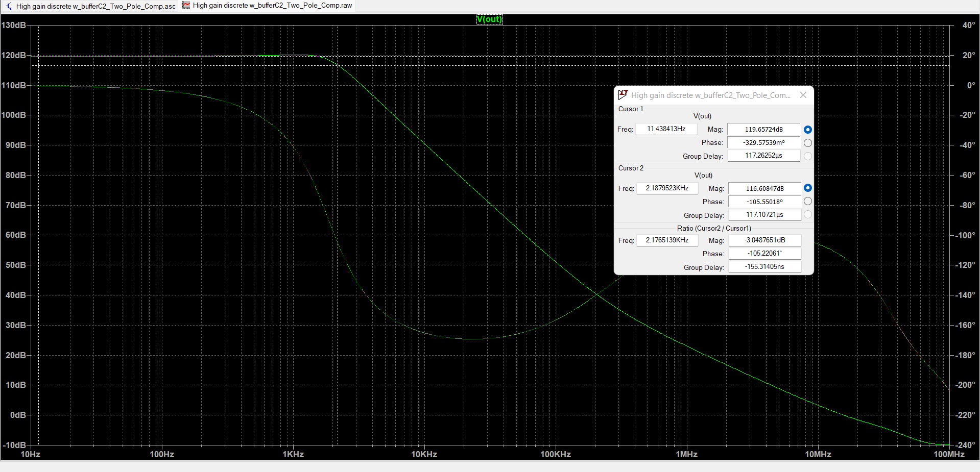
Task: Click the 1KHz frequency axis label
Action: (293, 454)
